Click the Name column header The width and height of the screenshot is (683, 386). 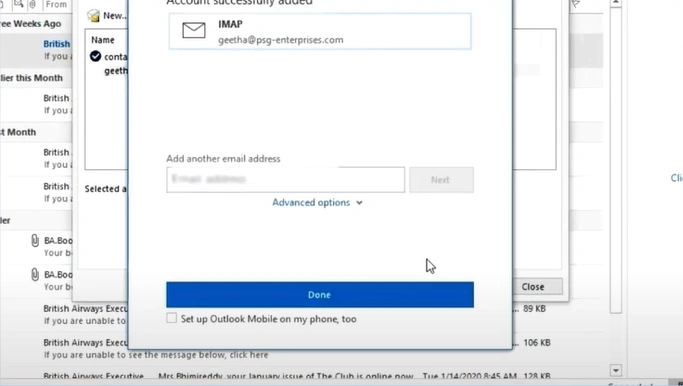[x=103, y=40]
